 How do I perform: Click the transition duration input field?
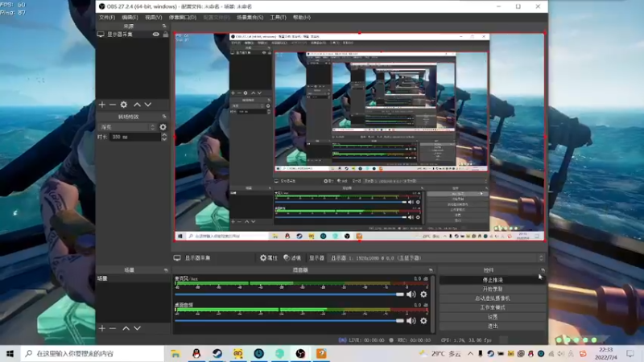pos(135,137)
